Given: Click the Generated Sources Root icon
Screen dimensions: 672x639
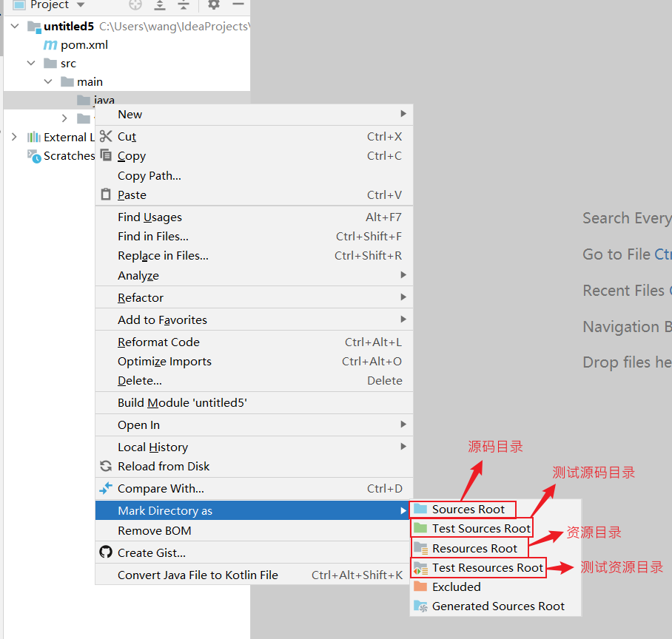Looking at the screenshot, I should [x=421, y=606].
